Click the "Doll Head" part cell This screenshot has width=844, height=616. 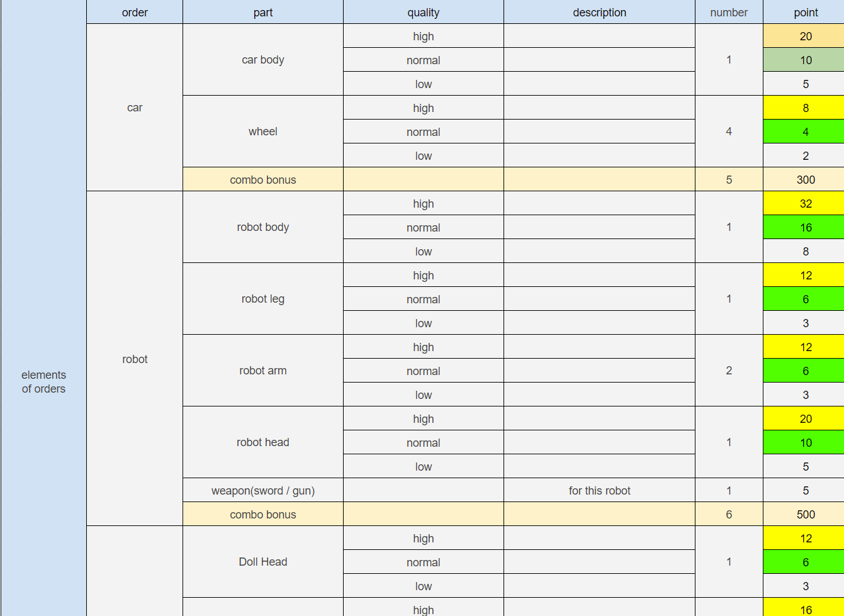(263, 562)
